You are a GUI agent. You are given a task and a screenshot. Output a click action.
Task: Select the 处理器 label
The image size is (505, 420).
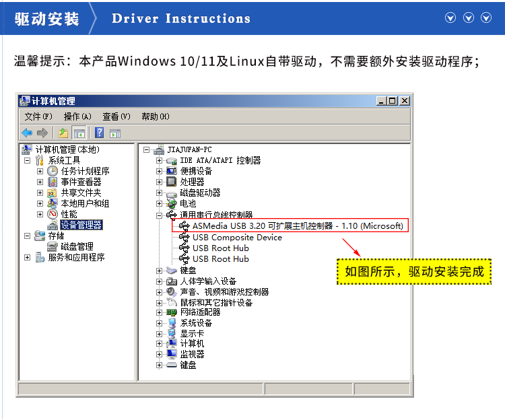tap(192, 182)
